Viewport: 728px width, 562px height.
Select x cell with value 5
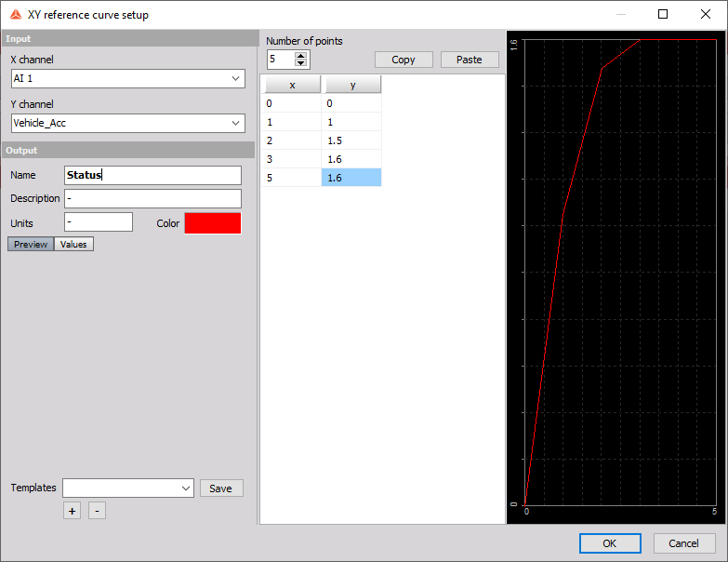[292, 178]
